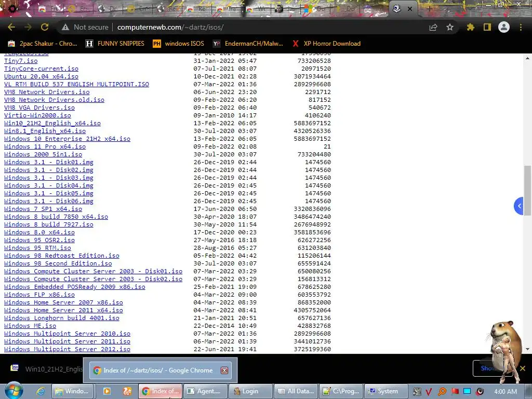Open Windows_7_SP1_x64.iso link

[x=43, y=209]
